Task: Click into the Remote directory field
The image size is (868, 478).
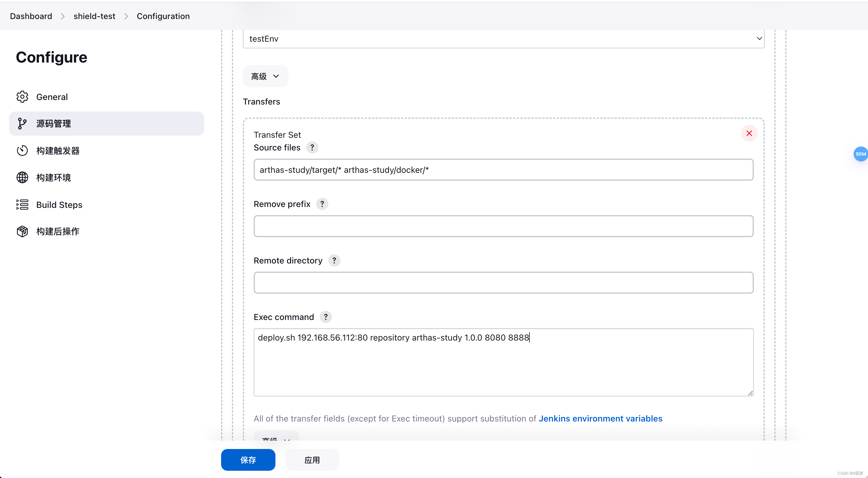Action: (x=503, y=283)
